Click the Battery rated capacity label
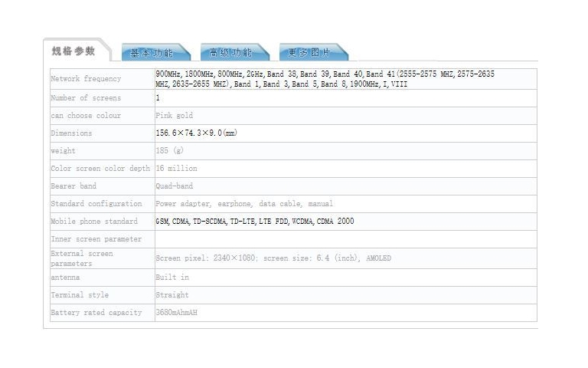This screenshot has width=588, height=368. pos(96,313)
